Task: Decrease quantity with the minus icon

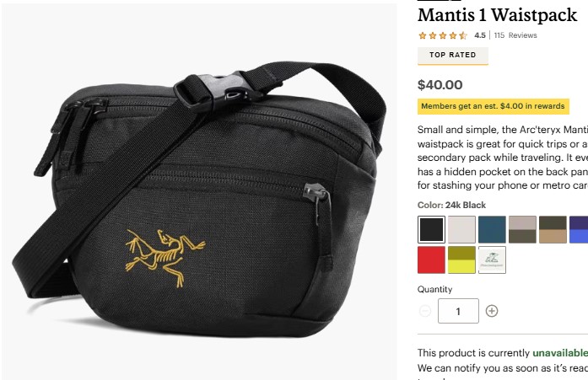Action: (425, 311)
